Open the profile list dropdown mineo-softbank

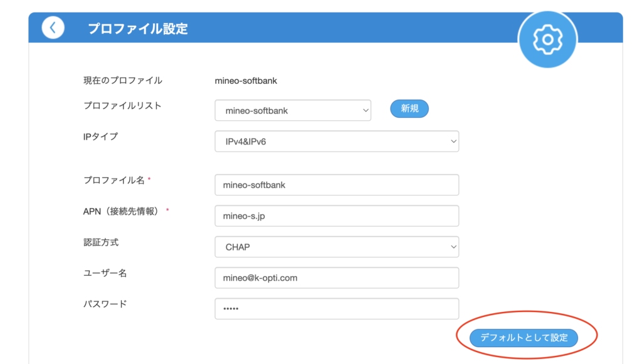coord(293,110)
